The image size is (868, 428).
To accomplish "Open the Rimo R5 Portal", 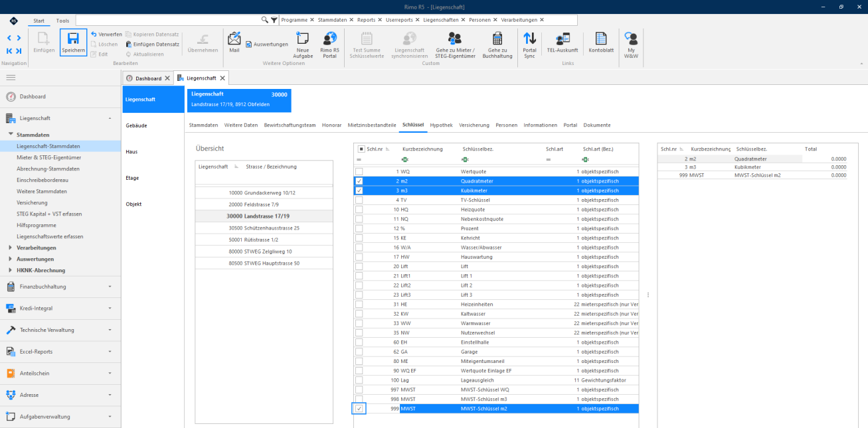I will click(x=329, y=44).
